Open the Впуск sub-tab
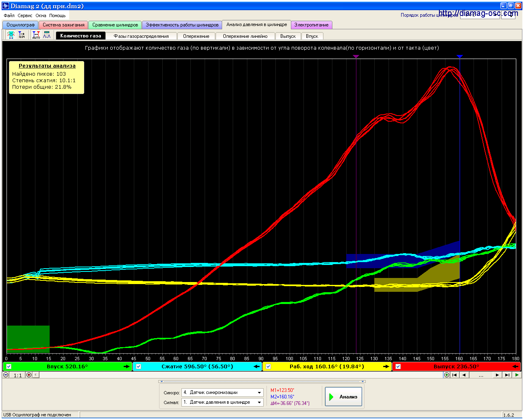 312,36
